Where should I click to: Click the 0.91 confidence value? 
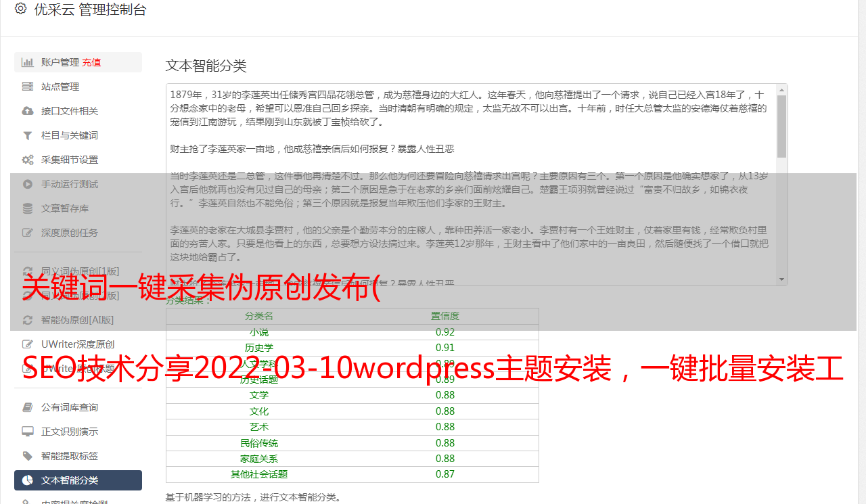click(445, 348)
